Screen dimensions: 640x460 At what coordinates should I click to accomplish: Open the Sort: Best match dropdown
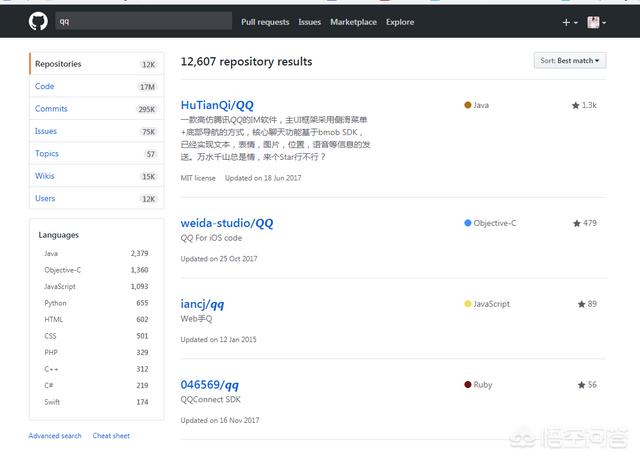pyautogui.click(x=570, y=61)
